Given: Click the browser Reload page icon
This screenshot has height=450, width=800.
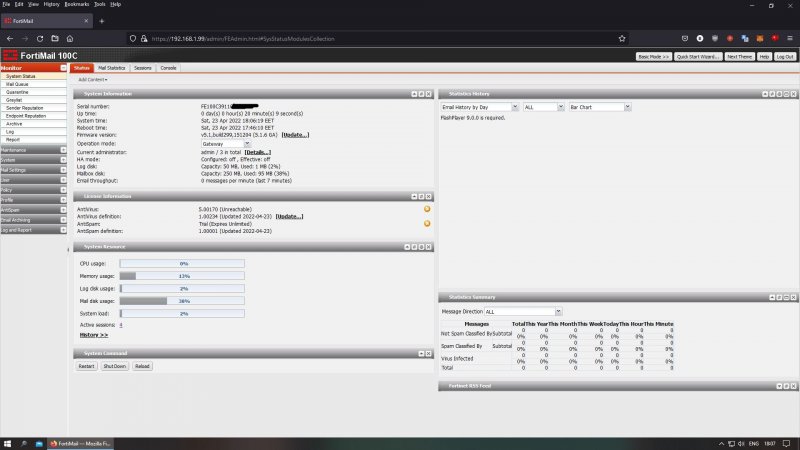Looking at the screenshot, I should tap(40, 39).
